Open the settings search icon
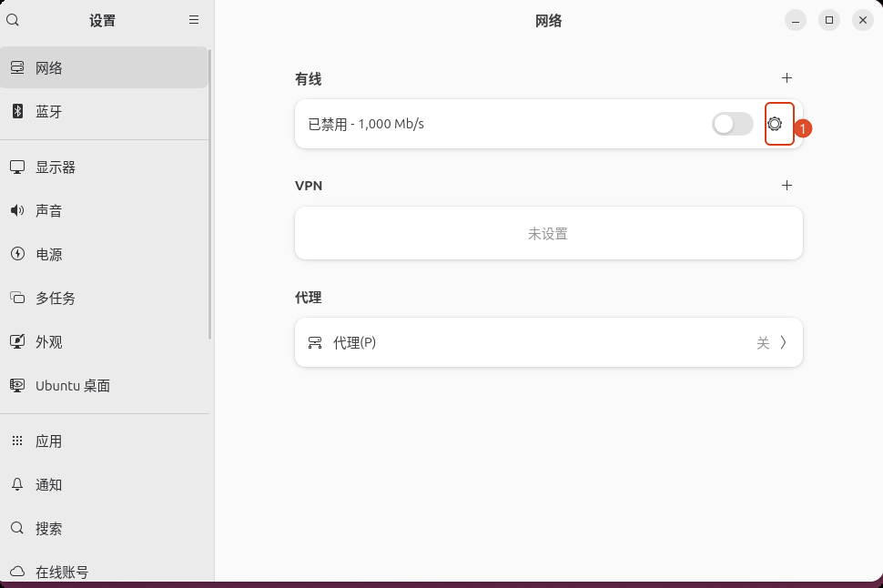The height and width of the screenshot is (588, 883). pyautogui.click(x=13, y=20)
